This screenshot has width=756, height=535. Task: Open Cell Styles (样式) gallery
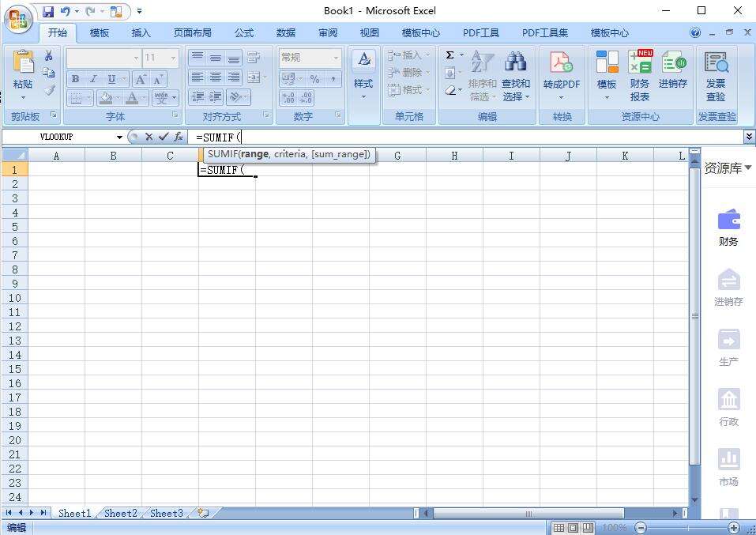[363, 75]
